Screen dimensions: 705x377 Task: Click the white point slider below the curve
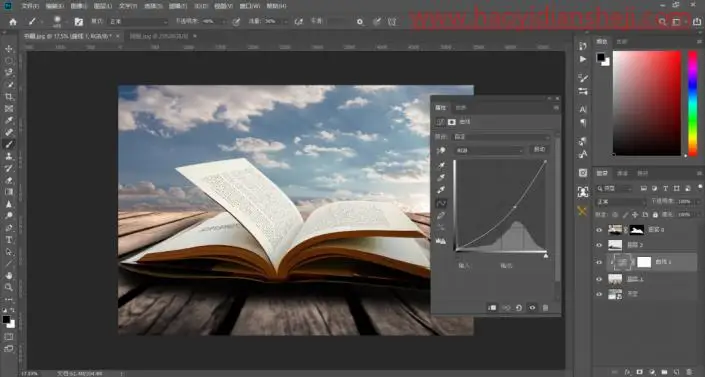click(x=546, y=256)
